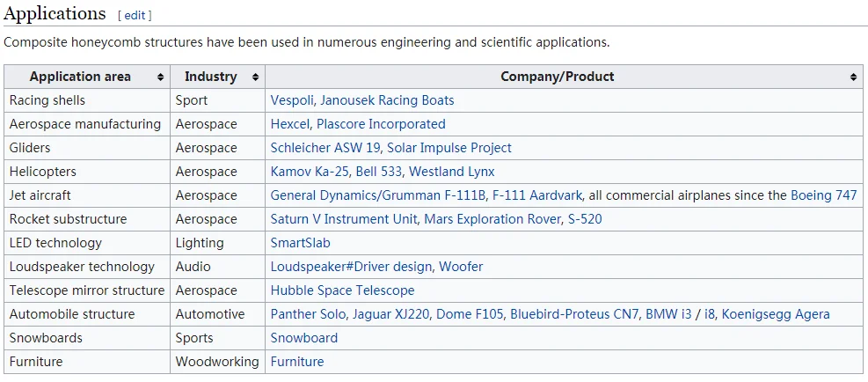
Task: Sort table by Application area column arrows
Action: [x=161, y=77]
